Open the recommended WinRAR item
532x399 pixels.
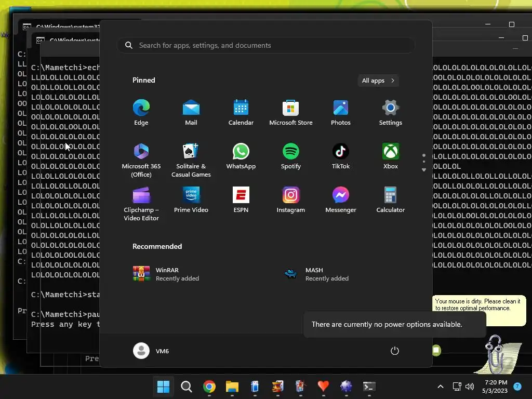tap(166, 274)
